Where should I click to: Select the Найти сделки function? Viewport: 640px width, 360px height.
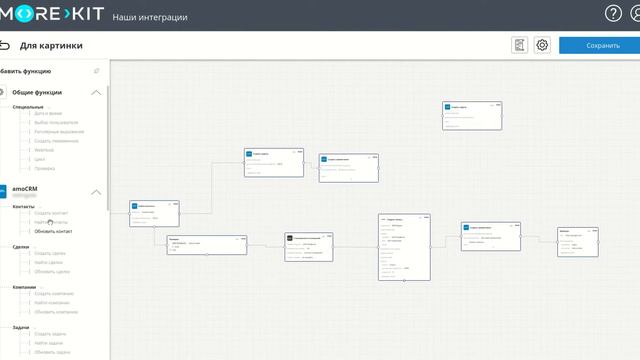[49, 262]
